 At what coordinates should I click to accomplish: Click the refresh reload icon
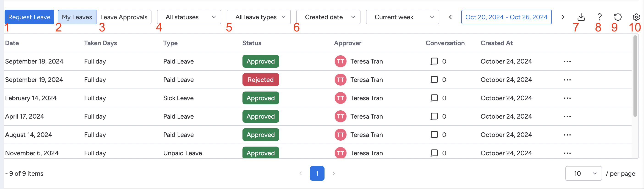pos(617,17)
